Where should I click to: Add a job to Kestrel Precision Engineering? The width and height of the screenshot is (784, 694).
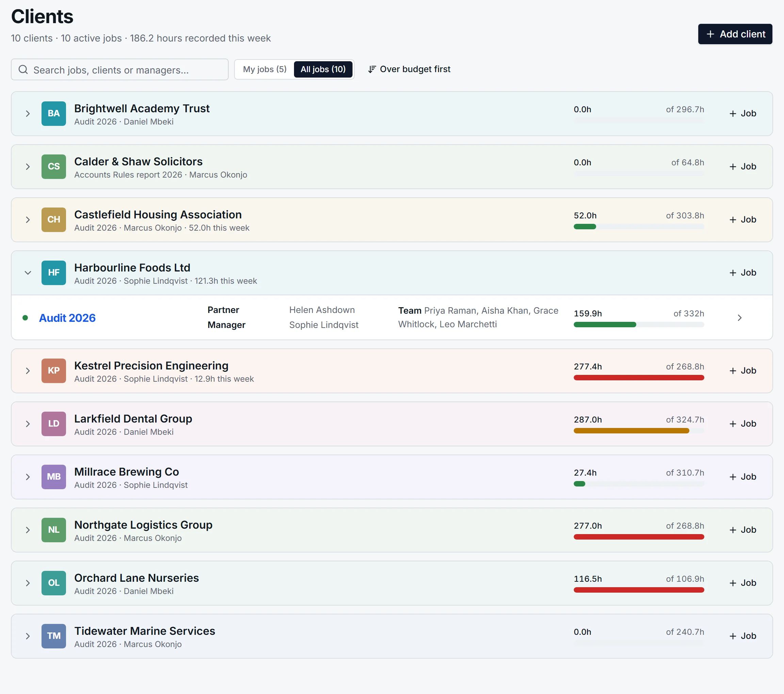[x=742, y=371]
